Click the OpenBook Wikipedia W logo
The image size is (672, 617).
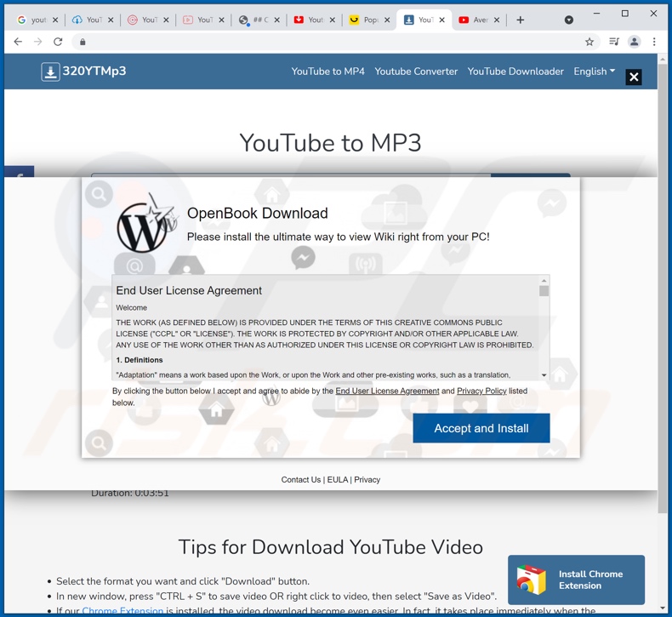[x=147, y=225]
